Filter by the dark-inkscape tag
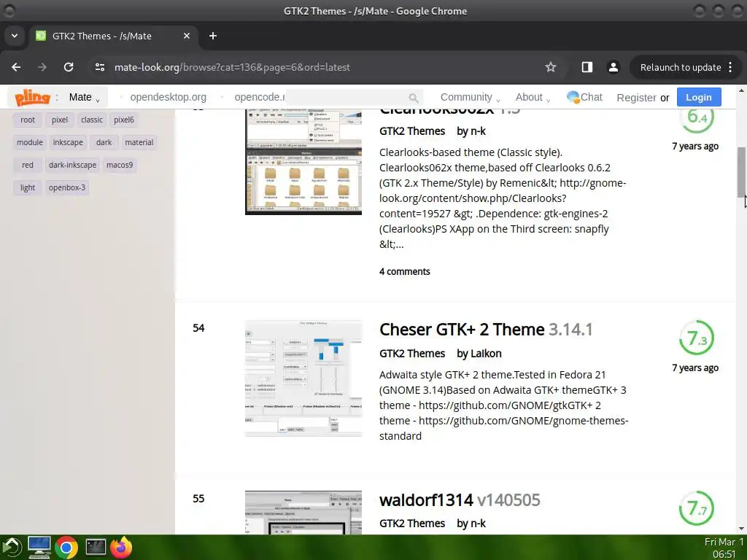 [72, 165]
